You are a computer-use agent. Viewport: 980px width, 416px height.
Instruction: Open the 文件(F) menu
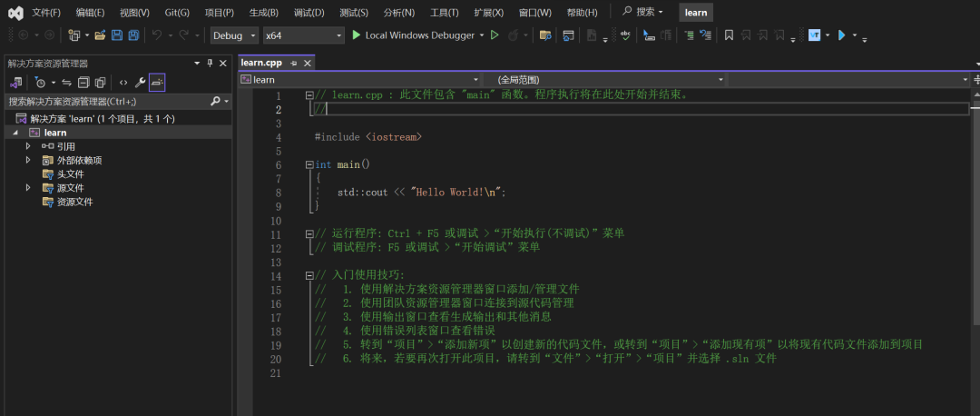pos(46,13)
